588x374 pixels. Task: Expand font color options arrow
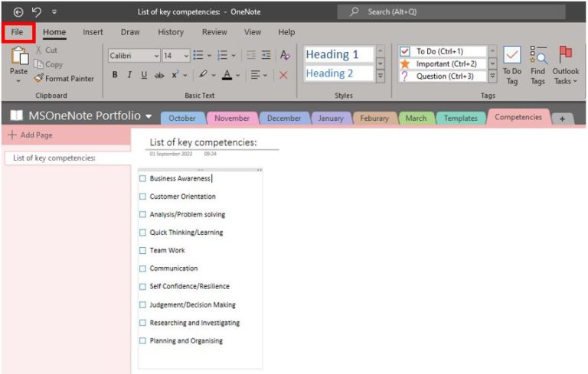(238, 75)
